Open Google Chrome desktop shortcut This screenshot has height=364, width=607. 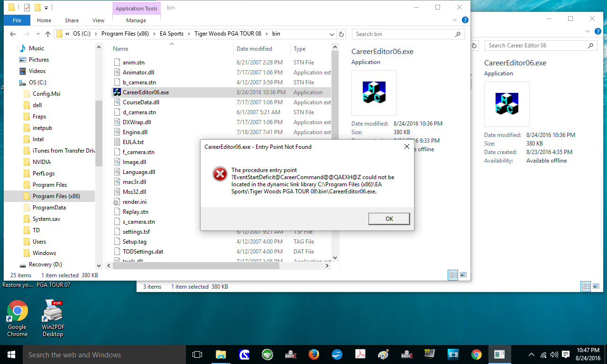point(17,318)
